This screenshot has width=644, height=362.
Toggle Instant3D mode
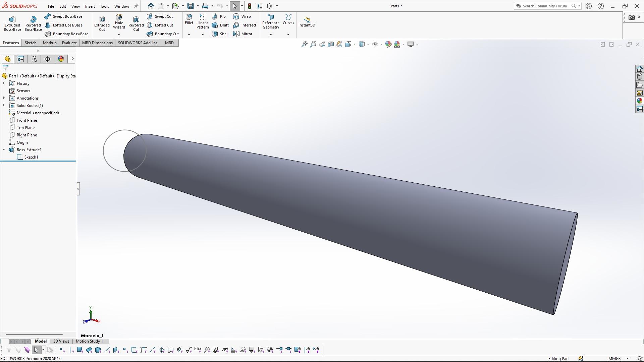click(x=307, y=22)
